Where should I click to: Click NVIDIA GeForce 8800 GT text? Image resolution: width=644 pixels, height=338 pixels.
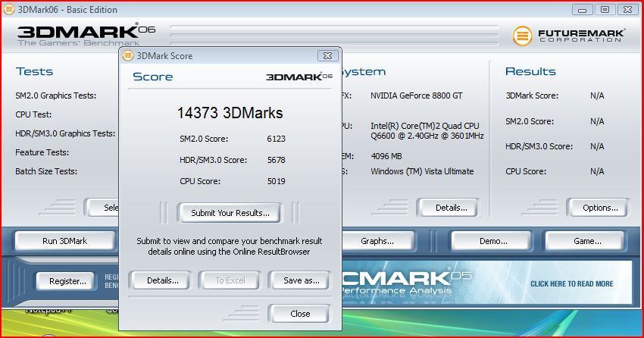pos(417,95)
